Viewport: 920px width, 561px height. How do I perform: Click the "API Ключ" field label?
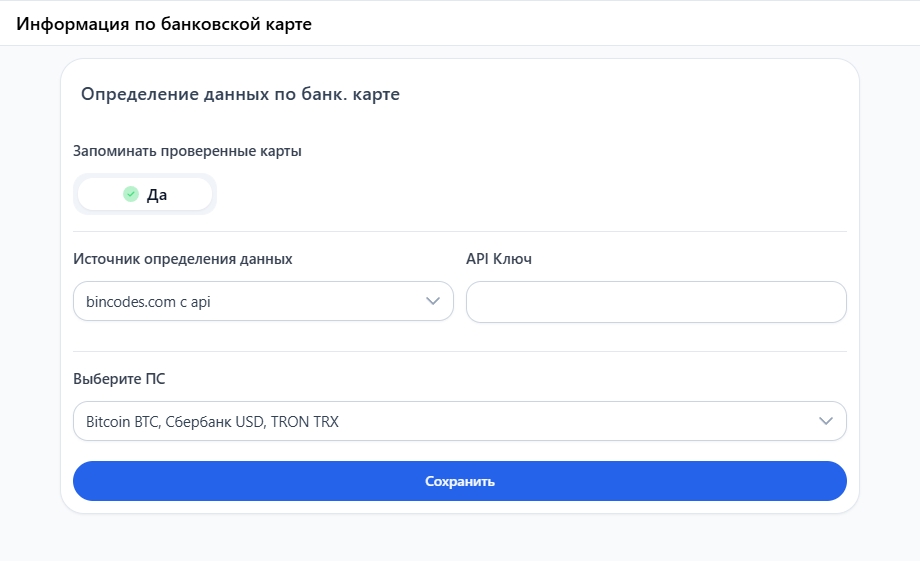[x=499, y=259]
